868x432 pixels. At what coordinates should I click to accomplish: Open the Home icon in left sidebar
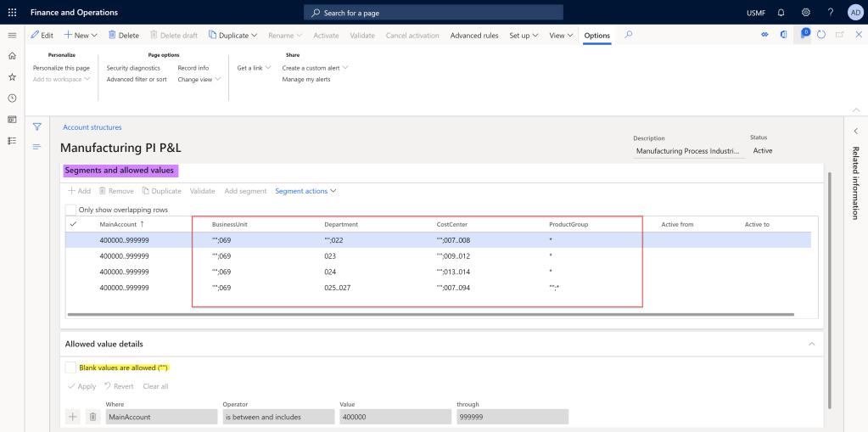coord(12,55)
